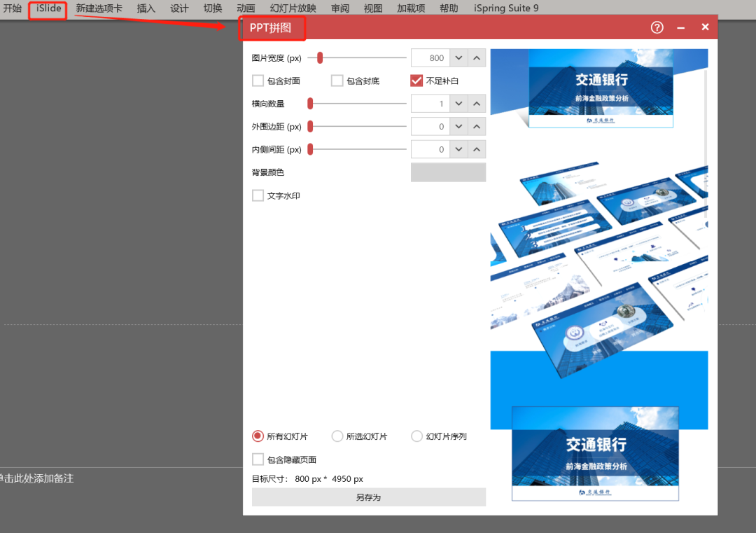Screen dimensions: 756x533
Task: Open the 审阅 ribbon tab
Action: pyautogui.click(x=340, y=8)
